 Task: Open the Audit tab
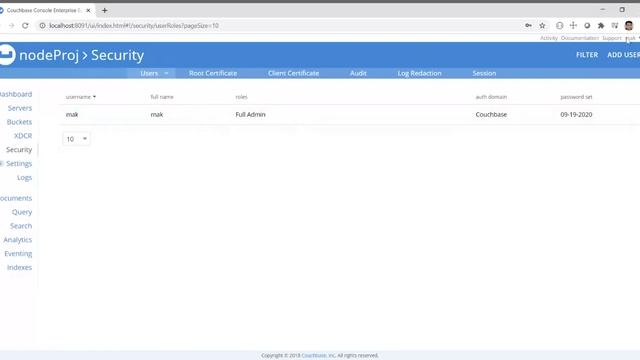coord(358,73)
